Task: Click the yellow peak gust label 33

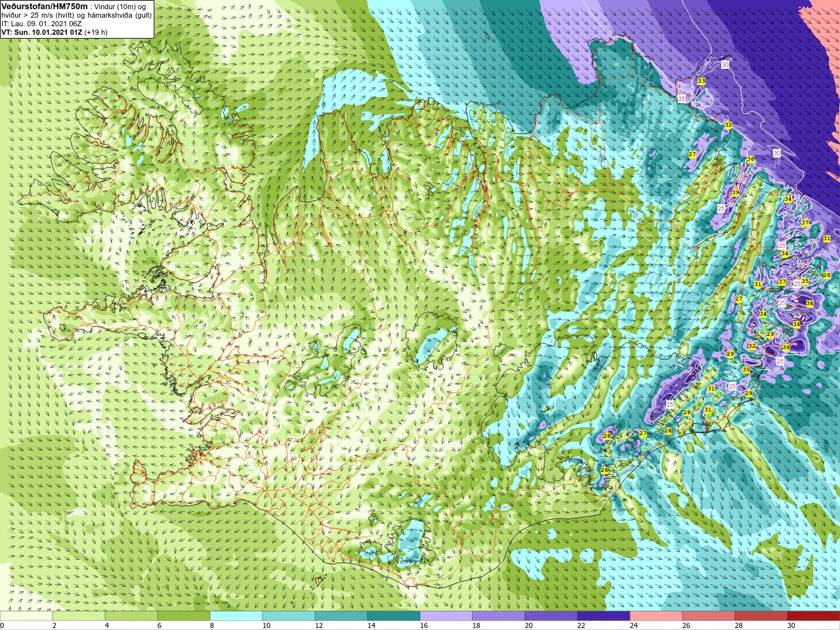Action: [x=701, y=81]
